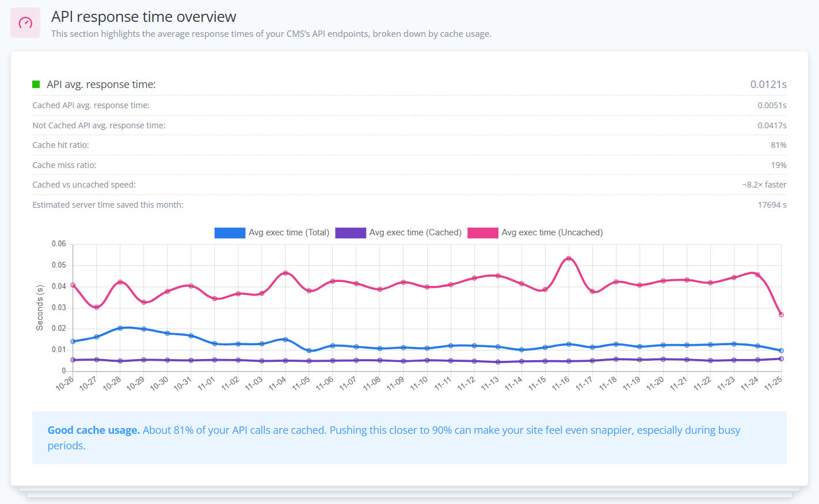Click the speedometer icon beside the page title

pyautogui.click(x=25, y=23)
